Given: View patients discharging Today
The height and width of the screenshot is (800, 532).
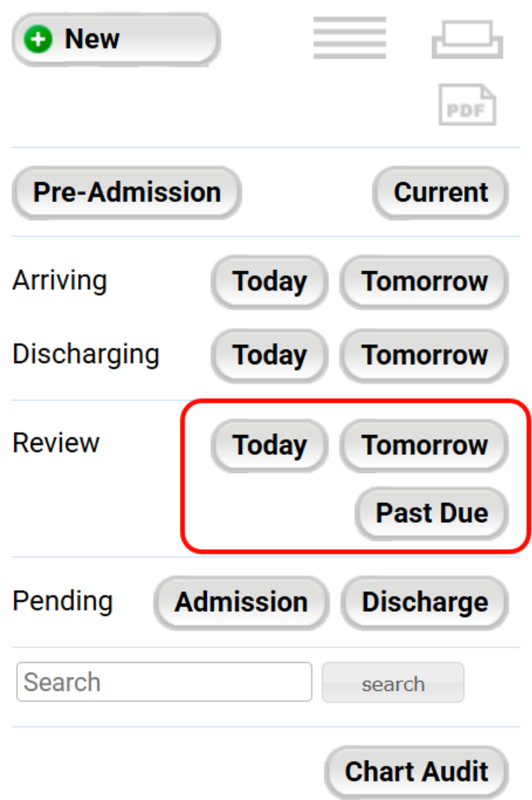Looking at the screenshot, I should pos(269,355).
